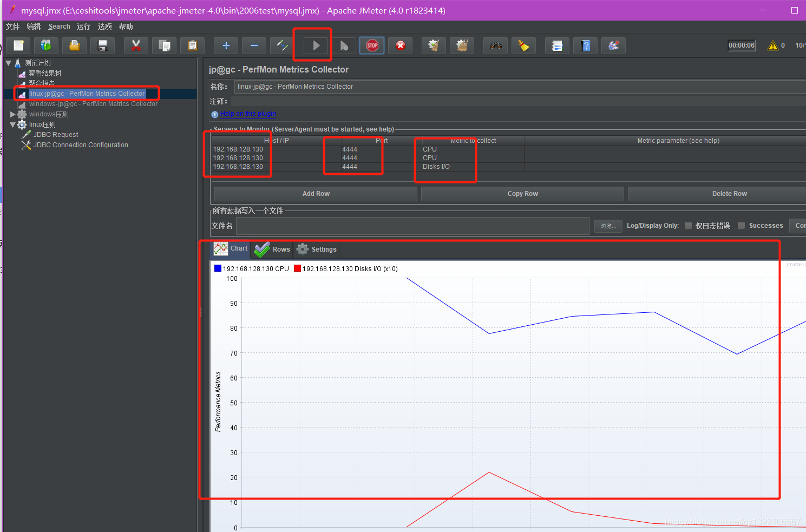Stop the running test with STOP icon
This screenshot has height=532, width=806.
point(372,45)
